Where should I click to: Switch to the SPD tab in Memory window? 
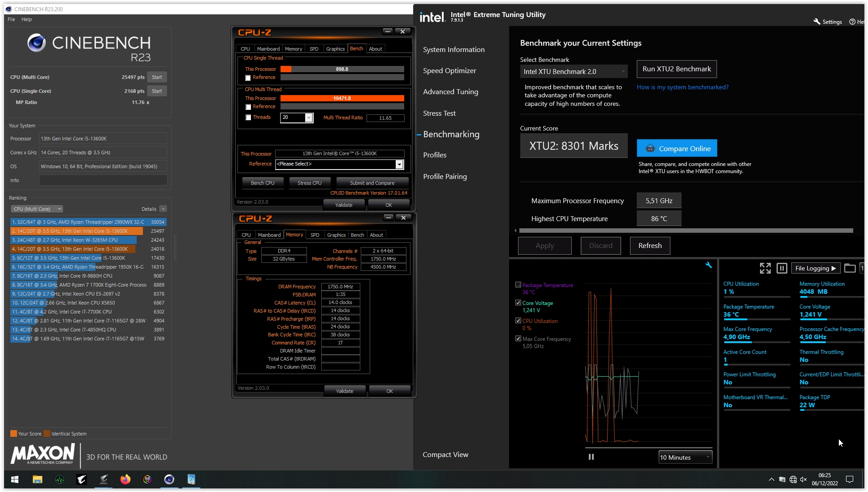point(315,235)
